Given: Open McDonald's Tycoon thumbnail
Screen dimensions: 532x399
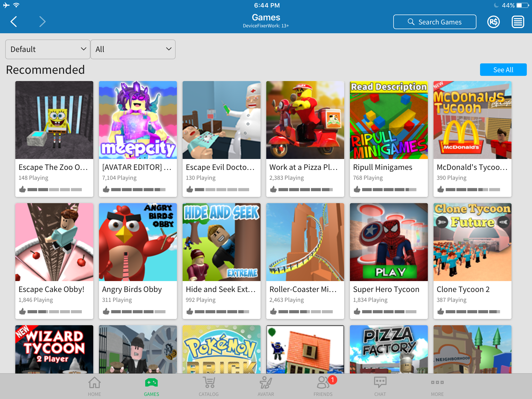Looking at the screenshot, I should tap(473, 120).
